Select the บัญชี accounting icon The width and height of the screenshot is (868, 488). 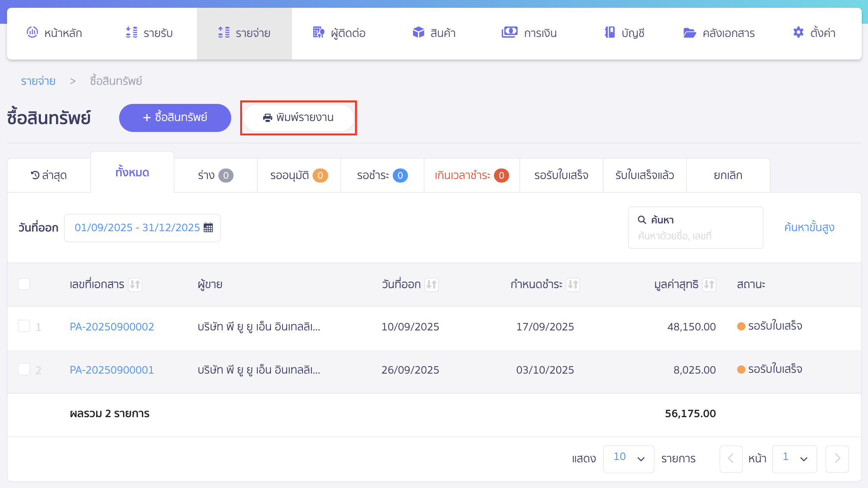(x=610, y=33)
